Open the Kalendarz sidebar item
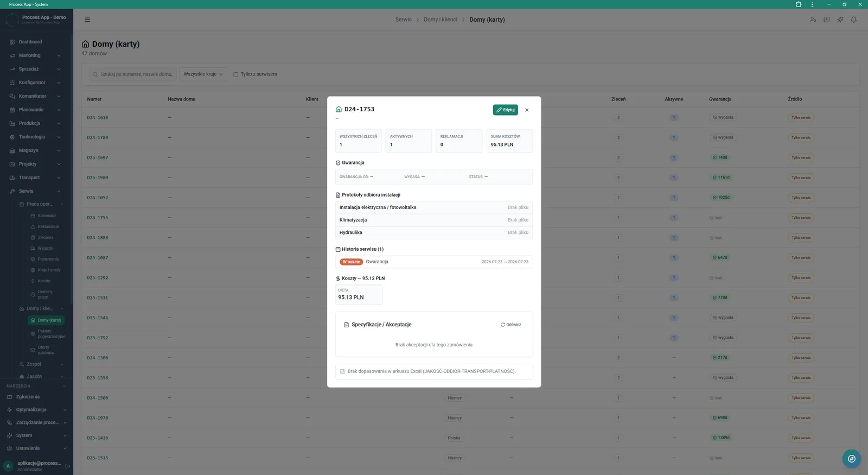This screenshot has height=475, width=868. tap(47, 216)
